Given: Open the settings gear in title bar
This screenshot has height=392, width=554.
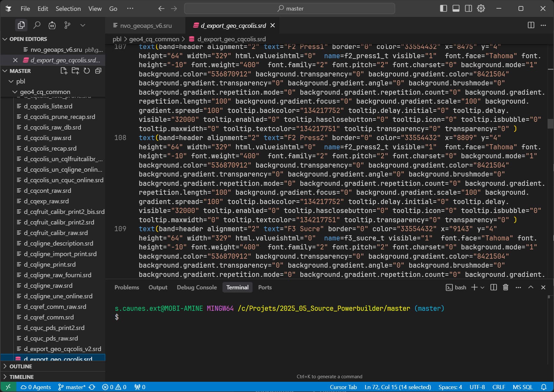Looking at the screenshot, I should coord(481,8).
